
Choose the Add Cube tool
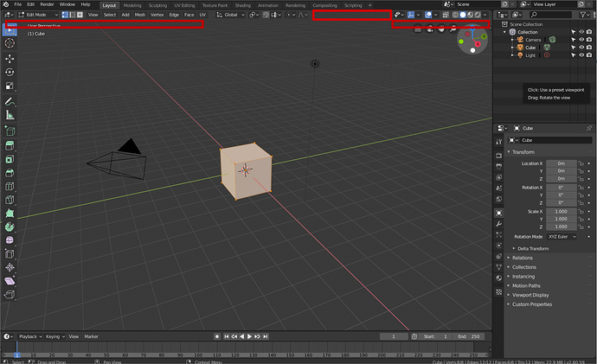pyautogui.click(x=10, y=131)
